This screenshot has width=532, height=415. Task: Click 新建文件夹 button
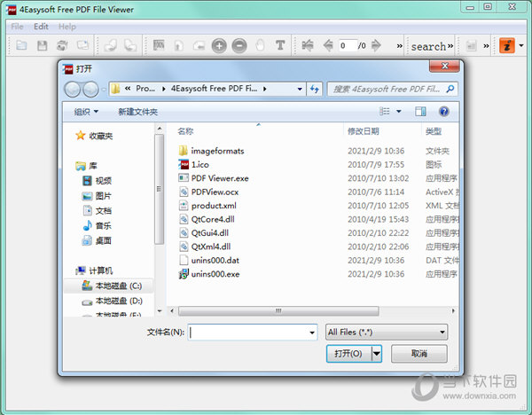137,112
